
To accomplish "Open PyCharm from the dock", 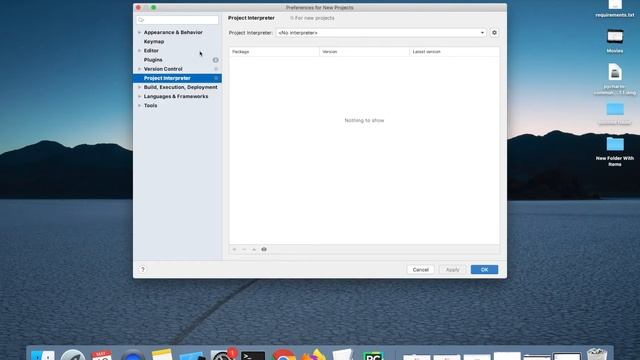I will [373, 356].
